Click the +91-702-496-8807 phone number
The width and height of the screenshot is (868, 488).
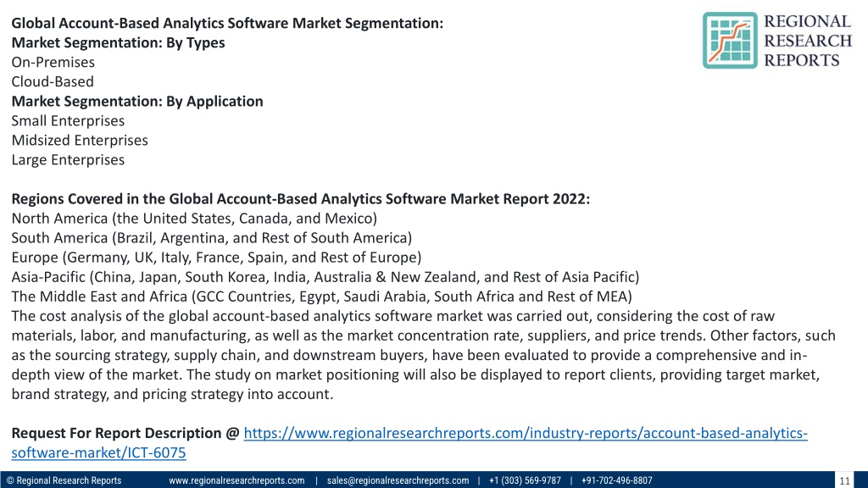pyautogui.click(x=617, y=480)
